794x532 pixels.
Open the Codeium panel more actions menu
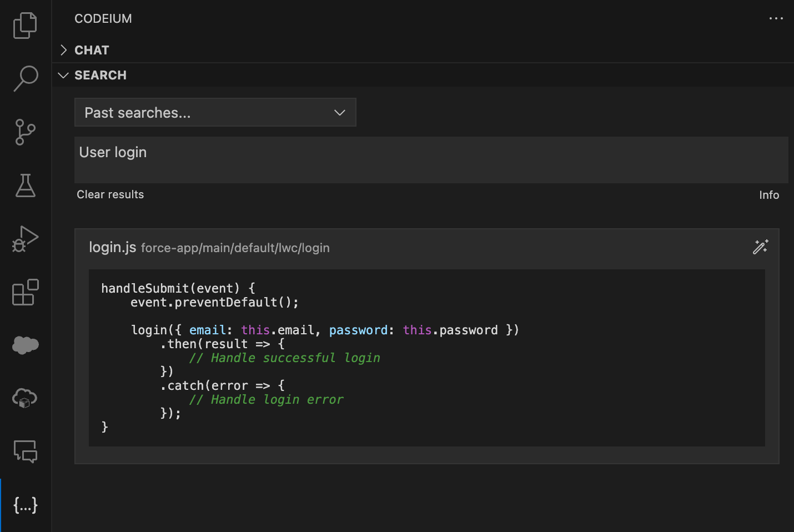point(776,18)
